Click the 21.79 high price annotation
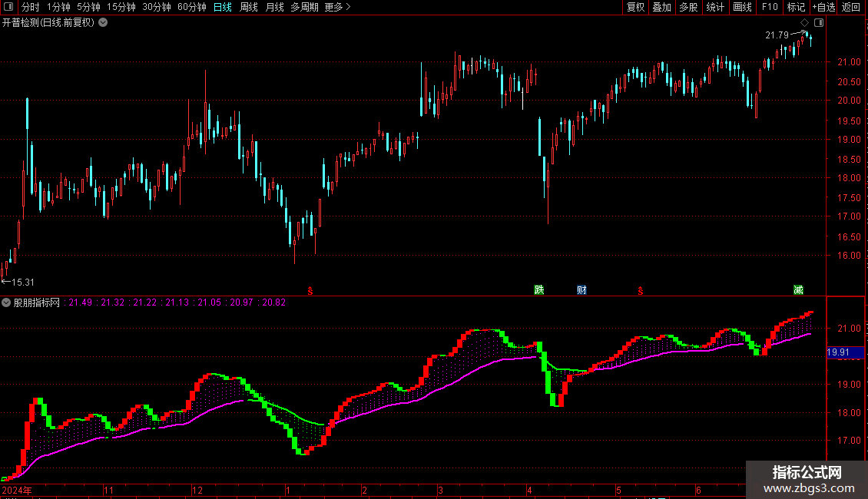 [x=777, y=35]
